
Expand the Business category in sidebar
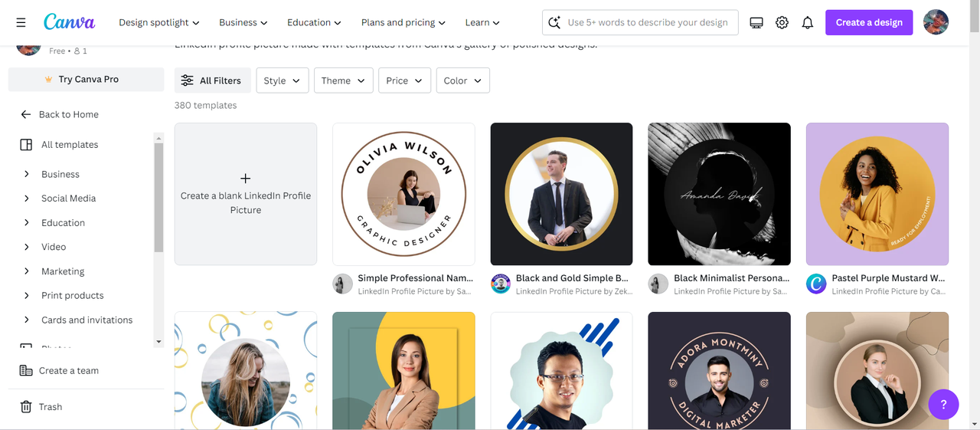tap(27, 174)
